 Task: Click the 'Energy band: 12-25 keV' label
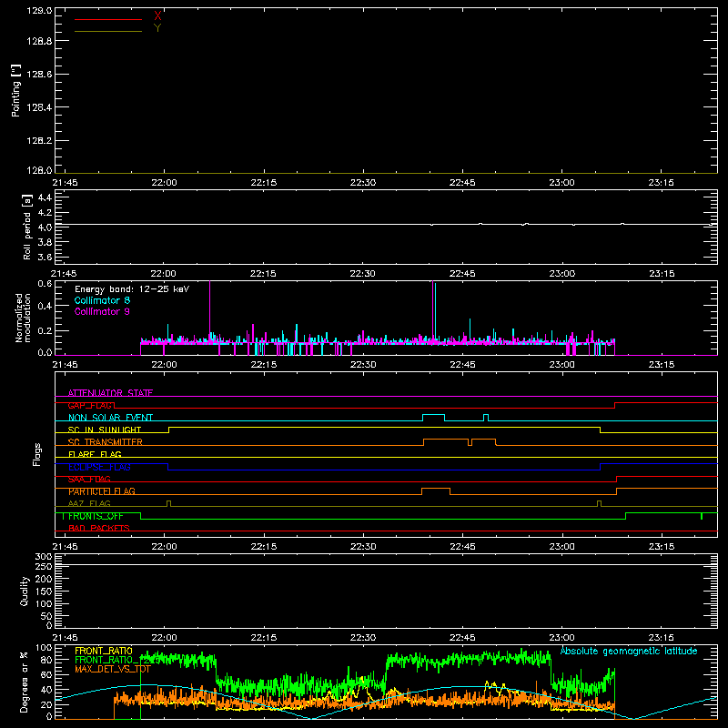point(132,289)
